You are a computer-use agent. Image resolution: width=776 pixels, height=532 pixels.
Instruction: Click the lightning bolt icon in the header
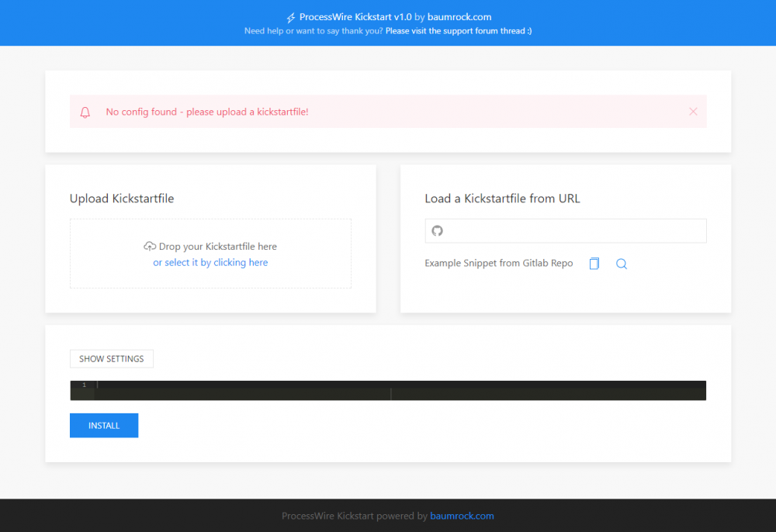click(291, 16)
